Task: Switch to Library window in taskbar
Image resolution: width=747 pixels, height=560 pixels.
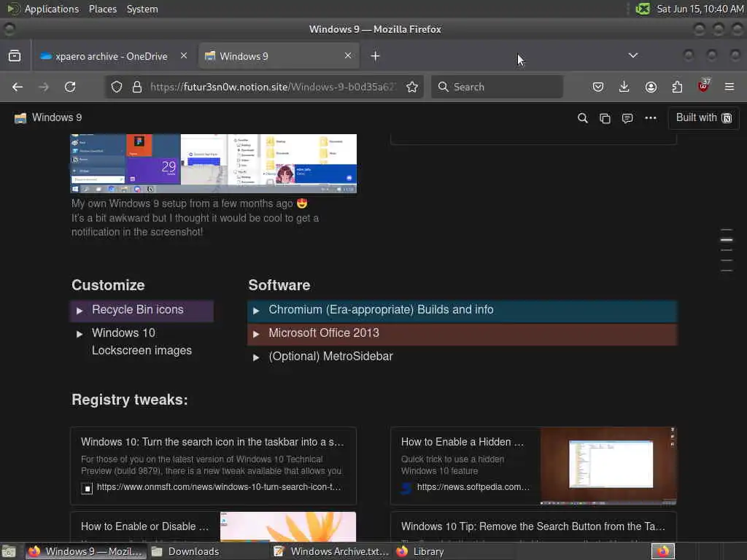Action: pos(421,551)
